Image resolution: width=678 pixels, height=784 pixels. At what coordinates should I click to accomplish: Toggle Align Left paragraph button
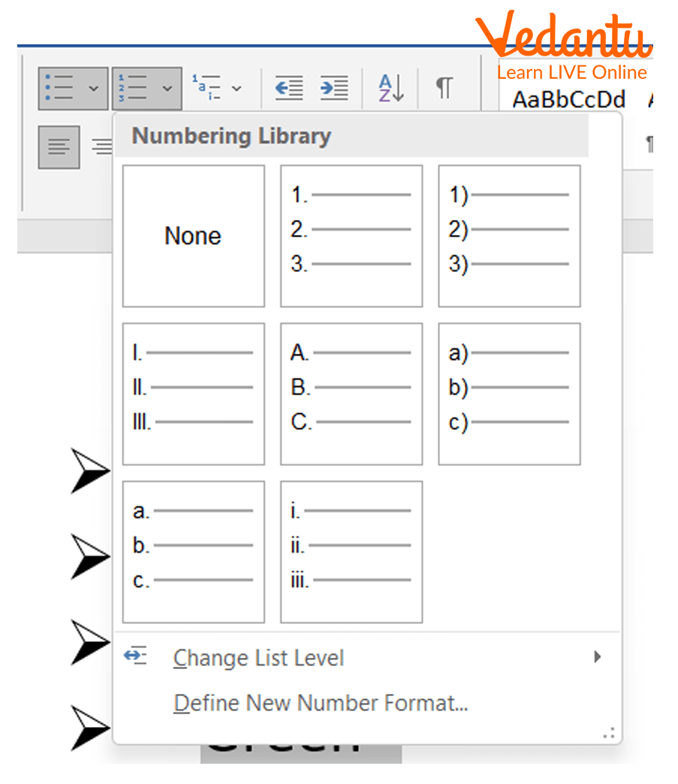click(x=59, y=146)
